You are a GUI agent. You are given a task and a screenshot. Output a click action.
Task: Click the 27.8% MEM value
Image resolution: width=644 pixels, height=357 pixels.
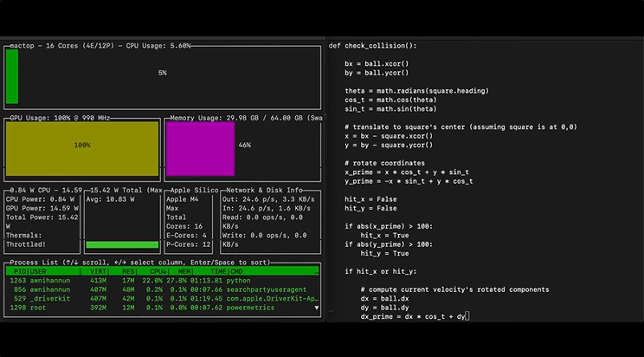(177, 281)
